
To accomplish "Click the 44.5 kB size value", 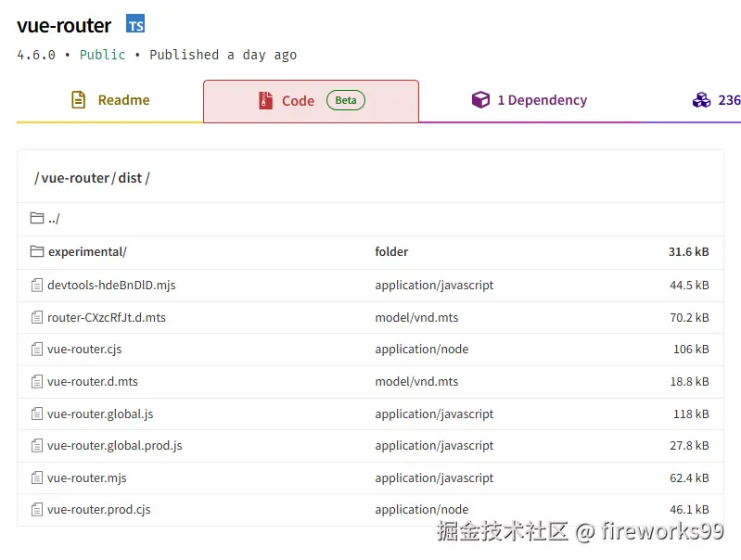I will [x=689, y=285].
